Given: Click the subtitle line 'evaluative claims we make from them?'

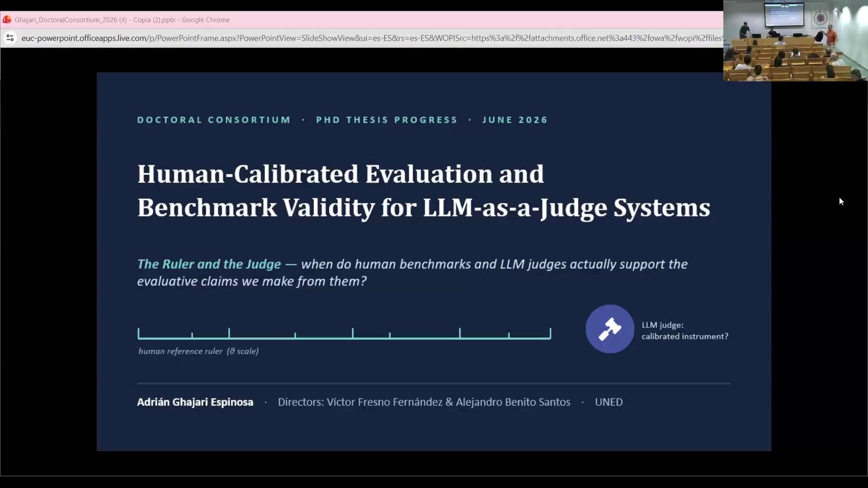Looking at the screenshot, I should pos(252,281).
